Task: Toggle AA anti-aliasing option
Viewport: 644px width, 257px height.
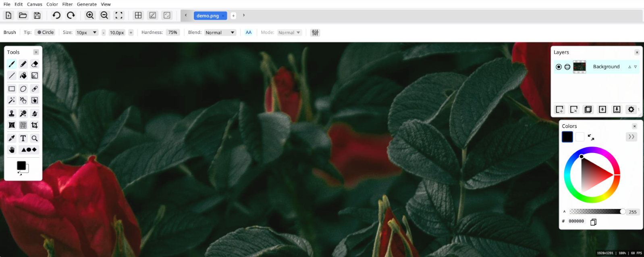Action: click(249, 32)
